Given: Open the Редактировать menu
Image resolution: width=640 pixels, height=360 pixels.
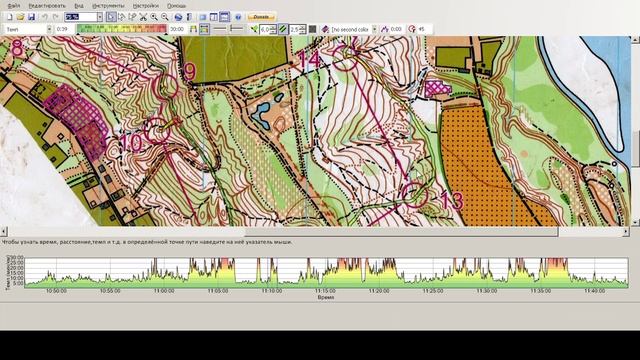Looking at the screenshot, I should click(47, 6).
